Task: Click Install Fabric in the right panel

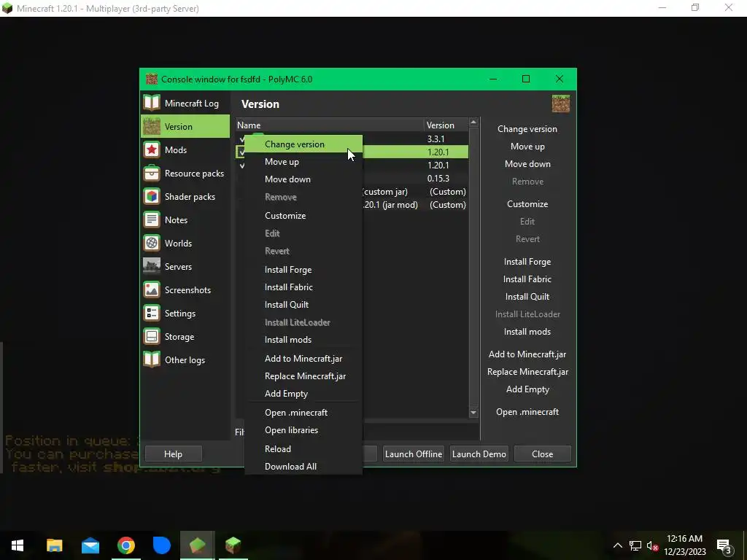Action: [527, 279]
